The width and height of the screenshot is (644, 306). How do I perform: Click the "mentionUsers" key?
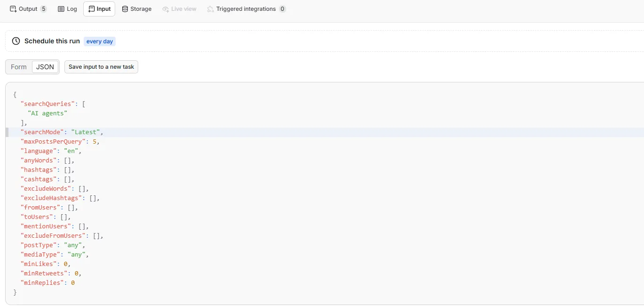[x=46, y=226]
